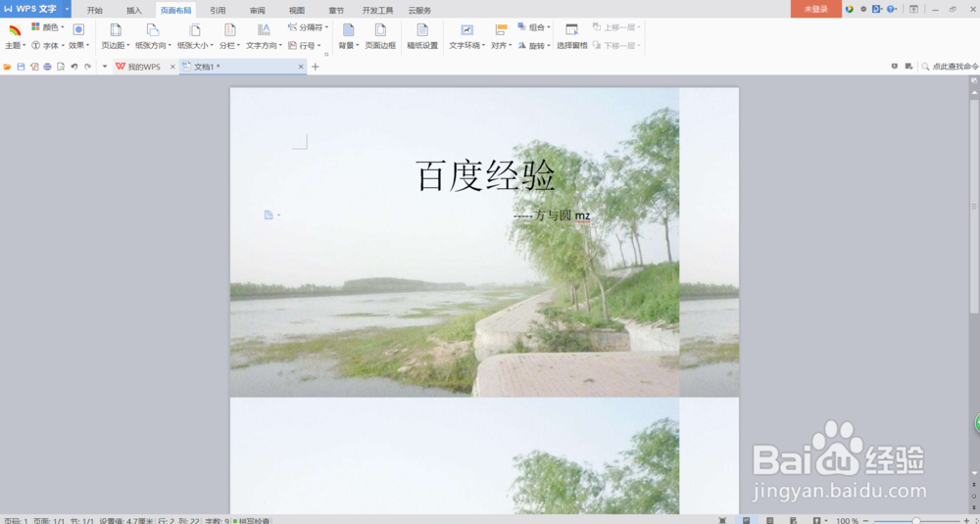The image size is (980, 524).
Task: Click the 点此查找命令 search box
Action: coord(950,67)
